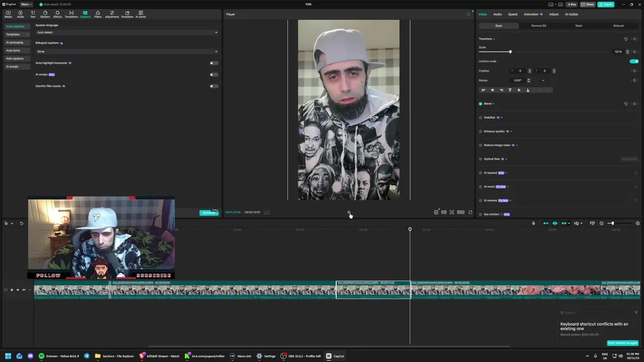Enable the Enhance quality checkbox
The width and height of the screenshot is (644, 362).
pos(480,131)
